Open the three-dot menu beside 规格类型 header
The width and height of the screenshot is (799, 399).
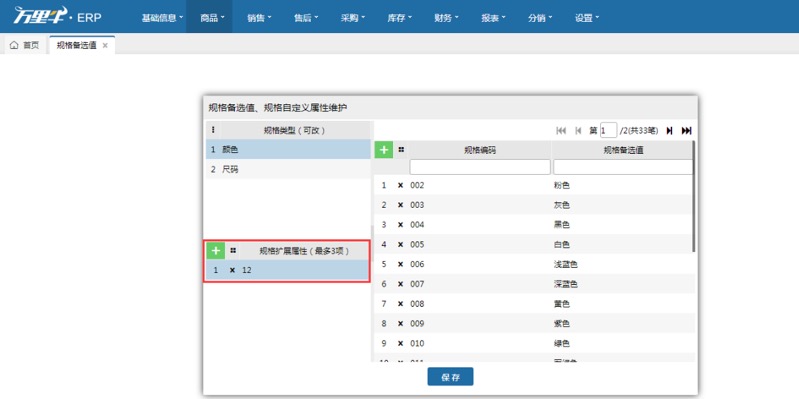pos(212,130)
